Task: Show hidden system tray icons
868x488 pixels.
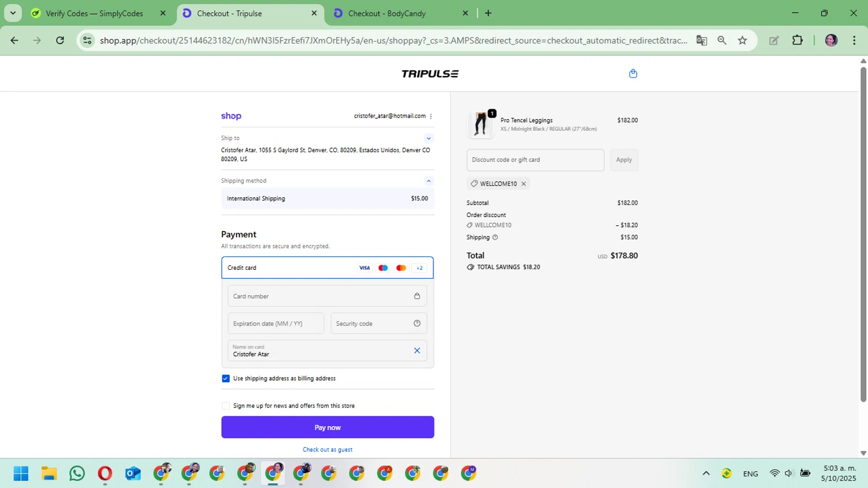Action: (706, 474)
